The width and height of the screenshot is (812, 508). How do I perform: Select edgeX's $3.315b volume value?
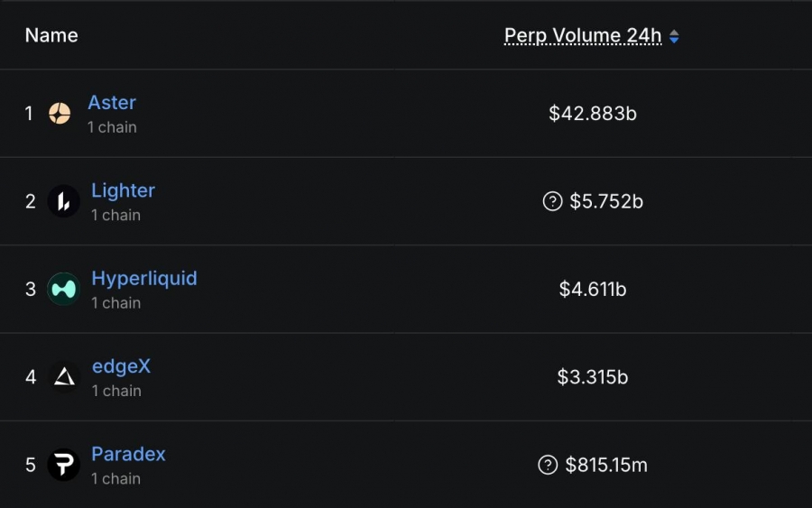point(593,376)
